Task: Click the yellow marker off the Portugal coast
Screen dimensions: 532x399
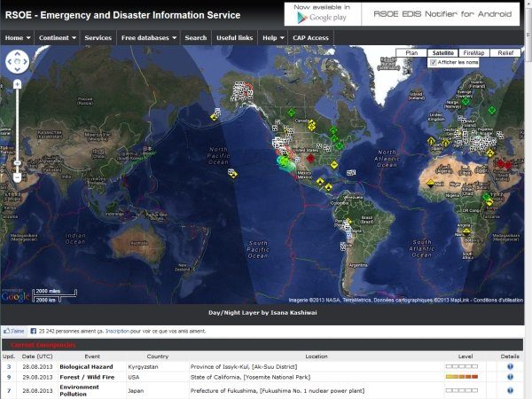Action: (x=431, y=140)
